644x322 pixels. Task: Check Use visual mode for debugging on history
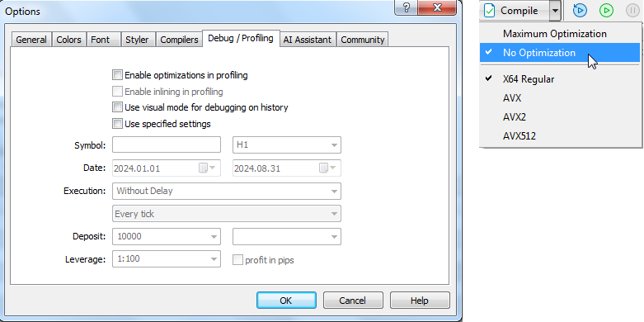click(x=117, y=107)
